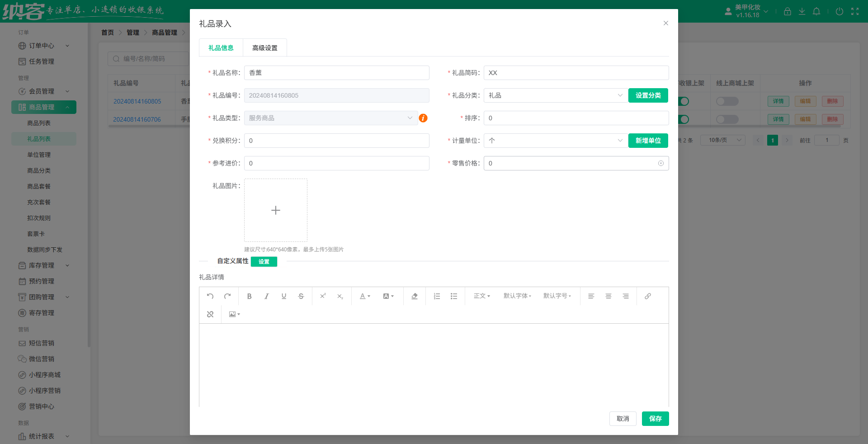Click the superscript icon
The width and height of the screenshot is (868, 444).
click(x=323, y=296)
